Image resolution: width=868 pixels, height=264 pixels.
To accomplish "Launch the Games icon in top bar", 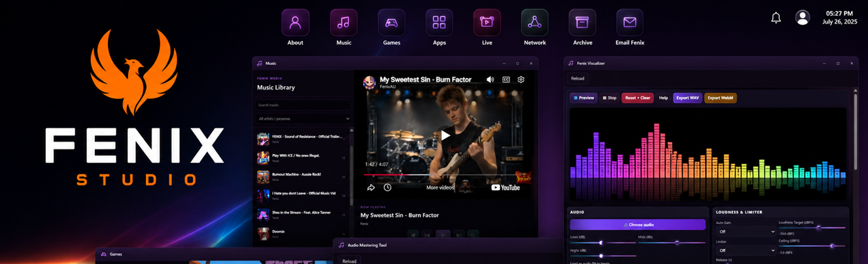I will tap(391, 23).
